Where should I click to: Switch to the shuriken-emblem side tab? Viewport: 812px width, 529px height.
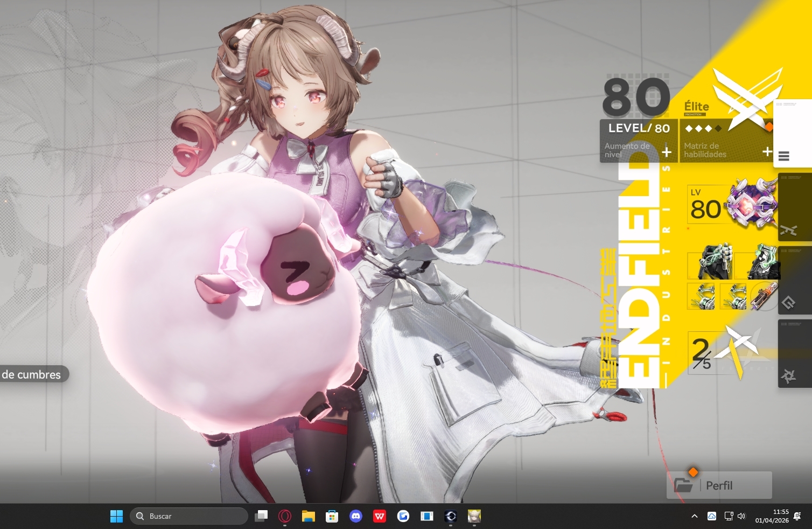(795, 353)
